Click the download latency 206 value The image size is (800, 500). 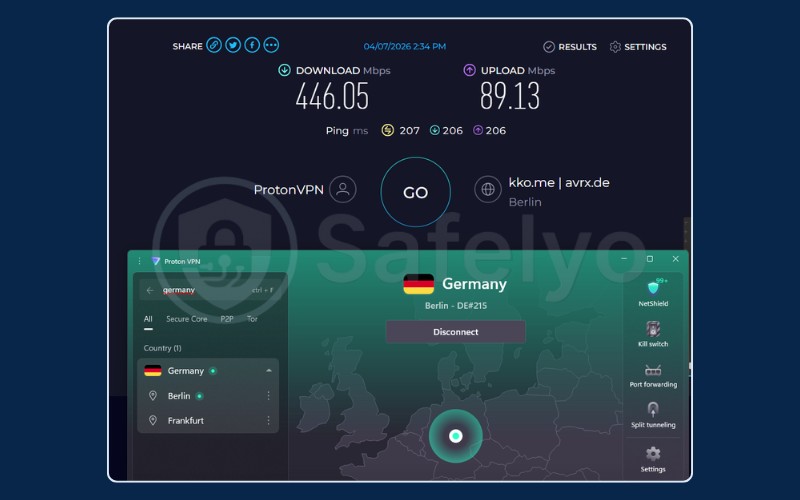453,131
